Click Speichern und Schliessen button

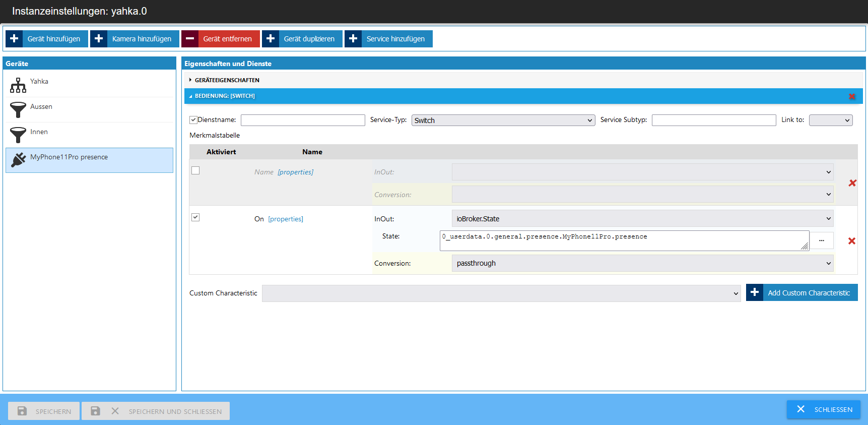pyautogui.click(x=156, y=411)
